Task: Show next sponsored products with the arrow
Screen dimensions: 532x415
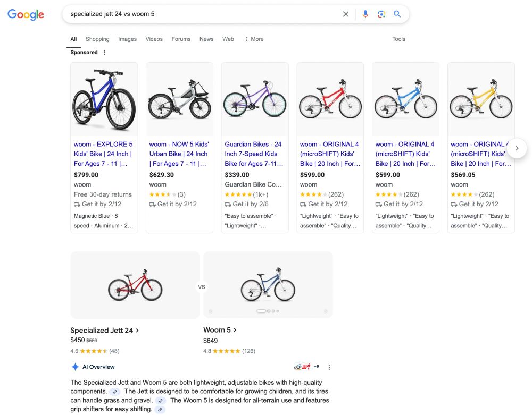Action: pyautogui.click(x=517, y=148)
